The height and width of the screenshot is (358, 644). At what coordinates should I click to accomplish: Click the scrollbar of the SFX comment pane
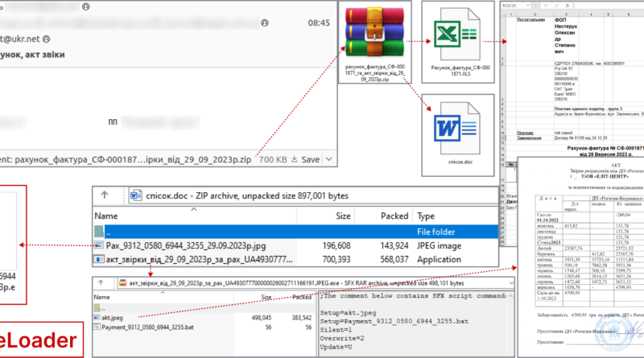pos(511,324)
